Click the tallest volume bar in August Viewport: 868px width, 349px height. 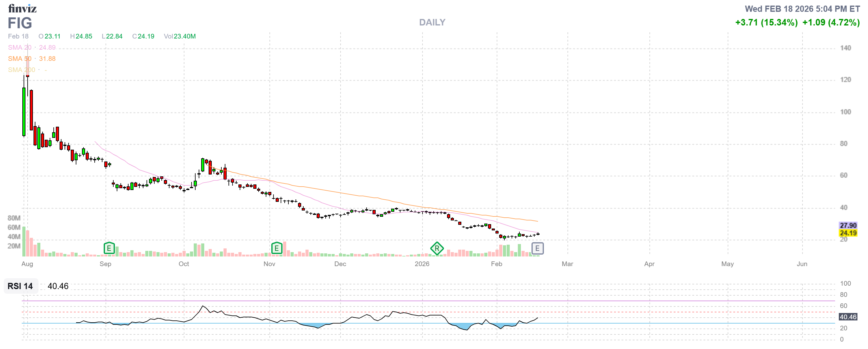pyautogui.click(x=24, y=242)
